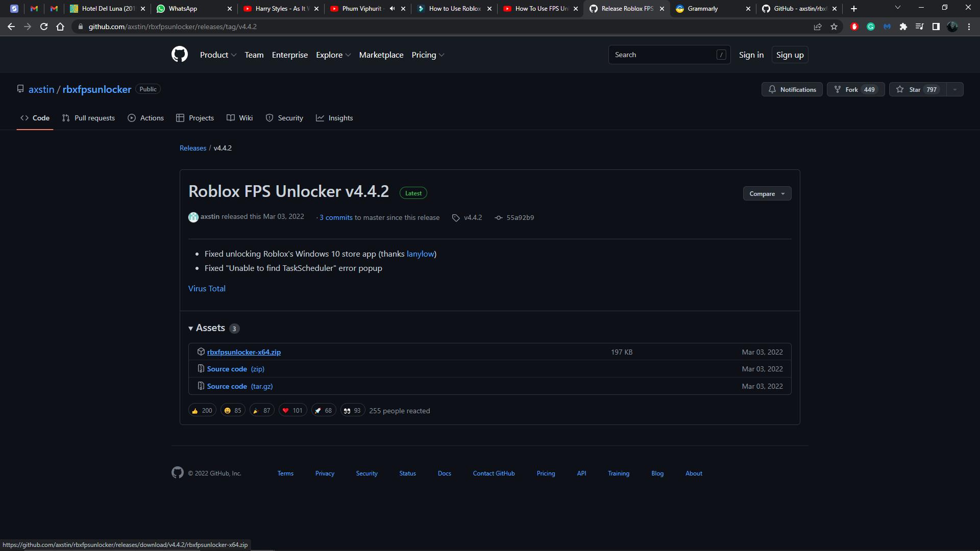Viewport: 980px width, 551px height.
Task: React with rocket 68
Action: 324,410
